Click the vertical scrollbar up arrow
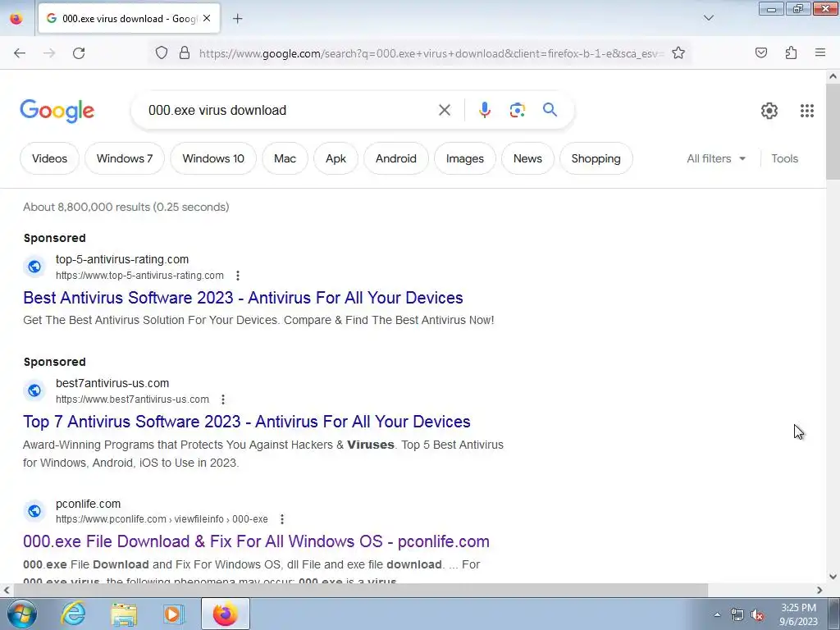This screenshot has width=840, height=630. [833, 76]
